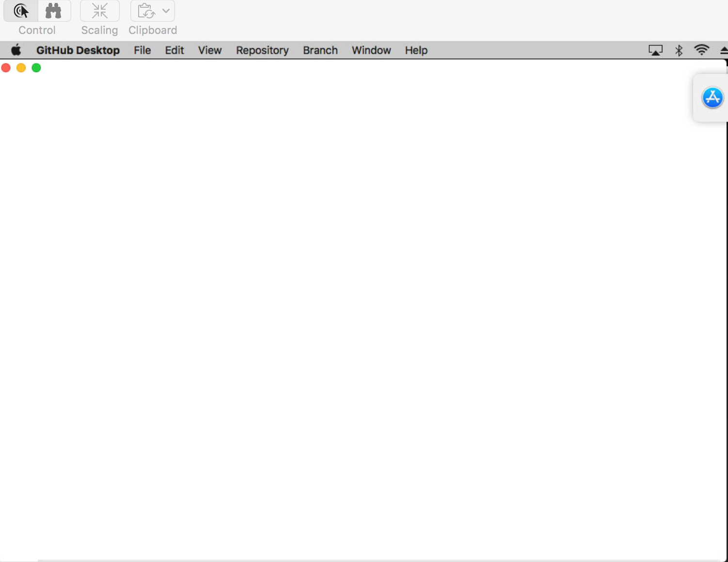Open the Edit menu
The image size is (728, 562).
(x=174, y=50)
